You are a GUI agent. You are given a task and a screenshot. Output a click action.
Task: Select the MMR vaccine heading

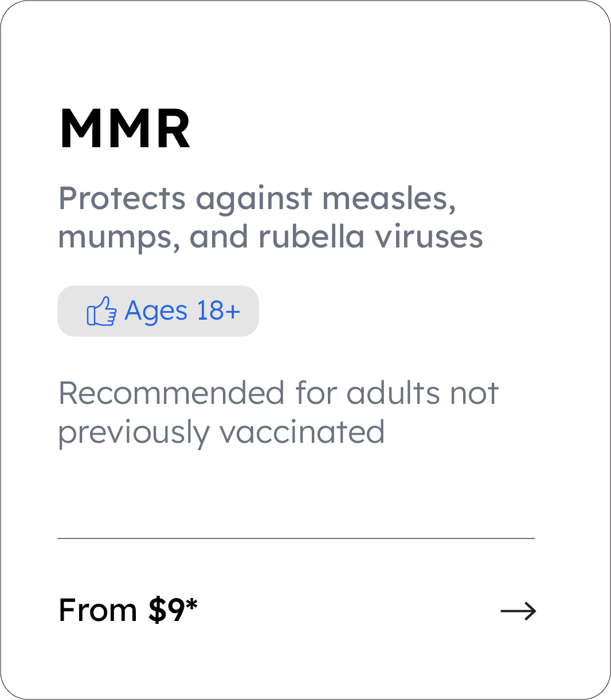125,129
